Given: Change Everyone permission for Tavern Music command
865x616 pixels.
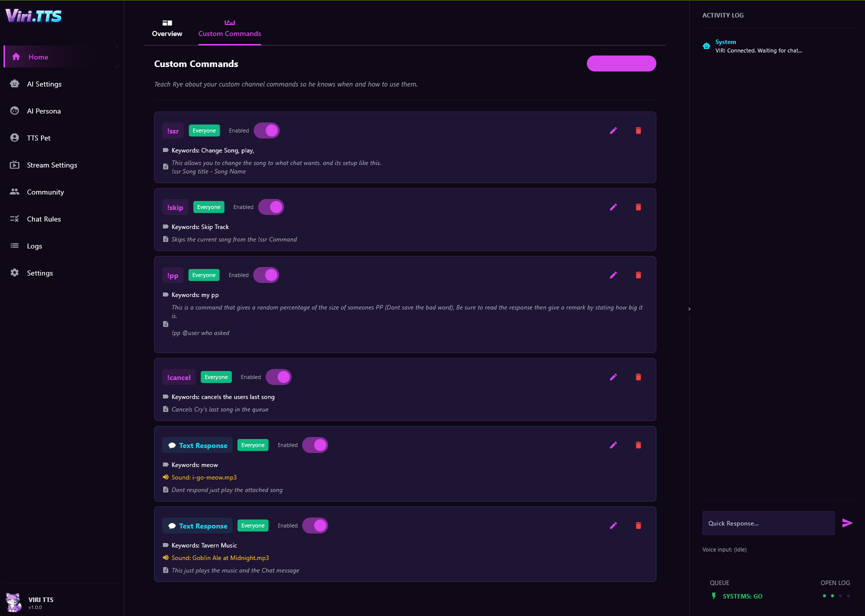Looking at the screenshot, I should click(253, 525).
